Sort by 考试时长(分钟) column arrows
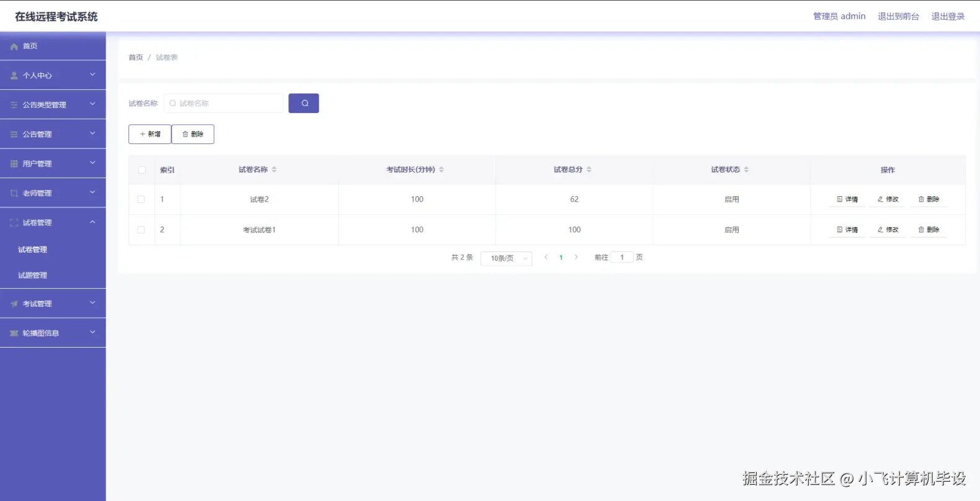 point(442,169)
